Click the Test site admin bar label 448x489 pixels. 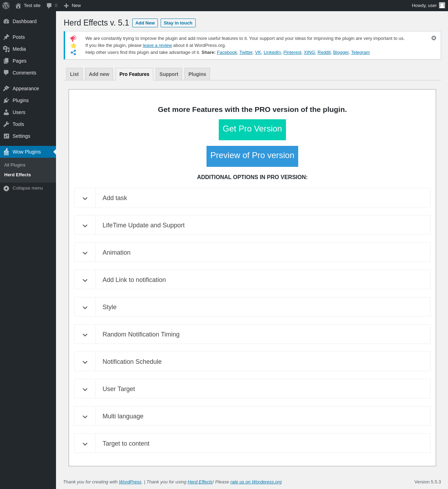point(32,6)
